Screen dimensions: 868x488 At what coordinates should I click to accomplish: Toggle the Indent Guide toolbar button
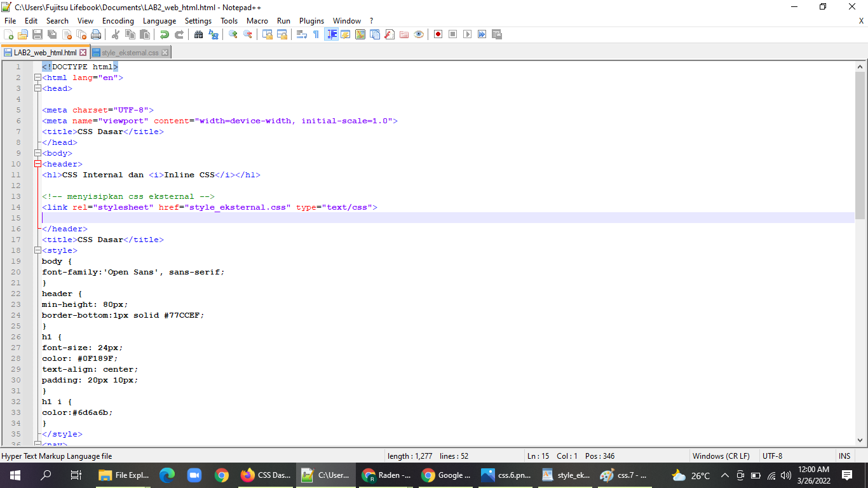(x=331, y=34)
